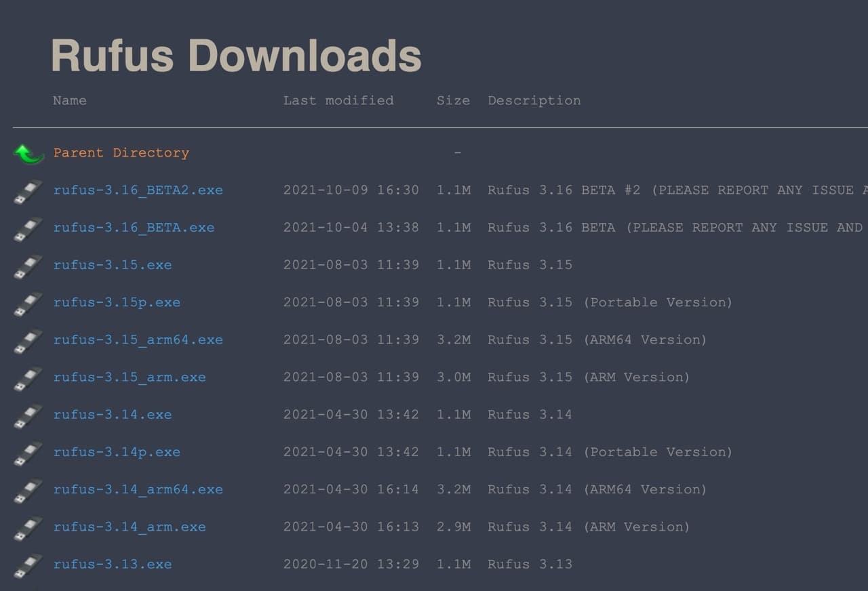The height and width of the screenshot is (591, 868).
Task: Click the Rufus Downloads heading
Action: click(236, 55)
